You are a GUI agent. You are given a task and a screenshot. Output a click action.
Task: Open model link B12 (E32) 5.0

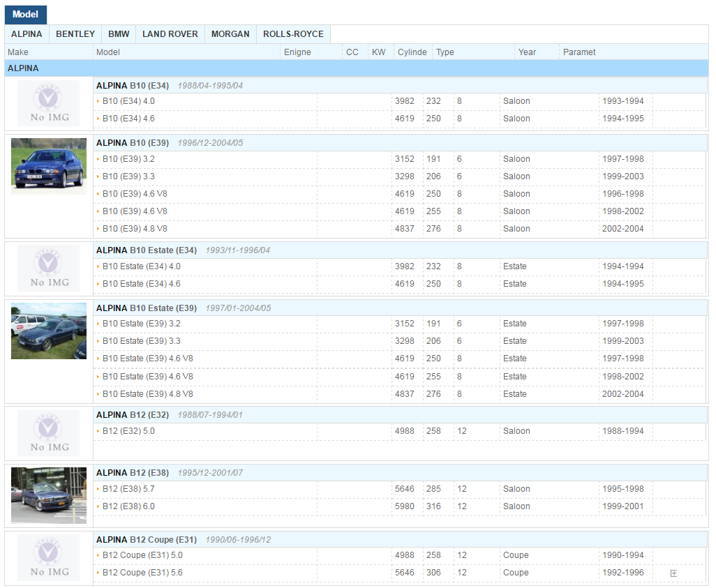[128, 432]
